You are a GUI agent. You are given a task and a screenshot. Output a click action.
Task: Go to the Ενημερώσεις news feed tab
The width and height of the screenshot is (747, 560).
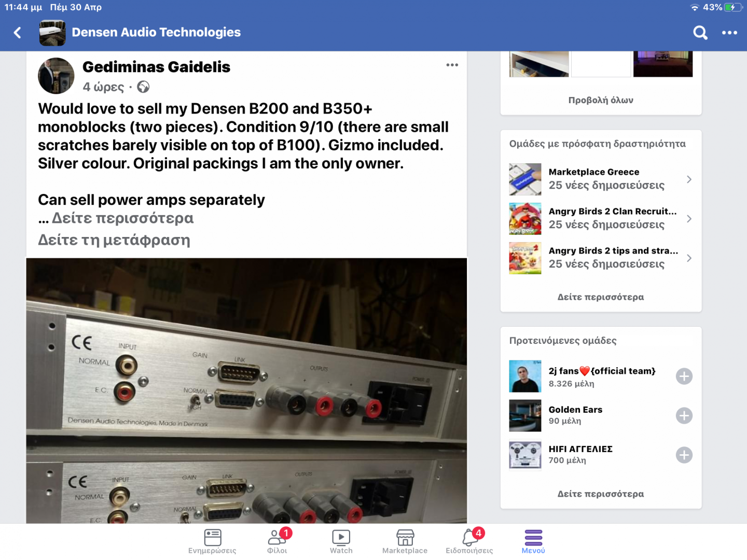(212, 541)
